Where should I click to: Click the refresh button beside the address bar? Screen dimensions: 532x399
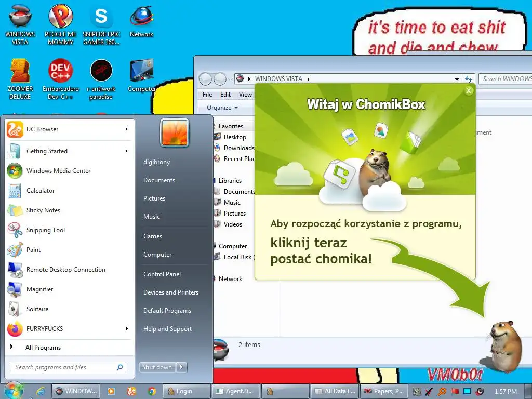click(x=469, y=79)
